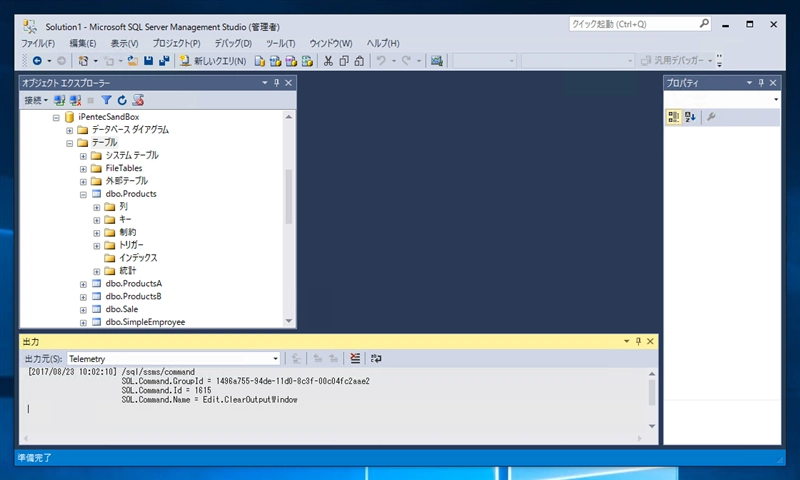Click the Activity Monitor icon beside Refresh
This screenshot has width=800, height=480.
(138, 100)
